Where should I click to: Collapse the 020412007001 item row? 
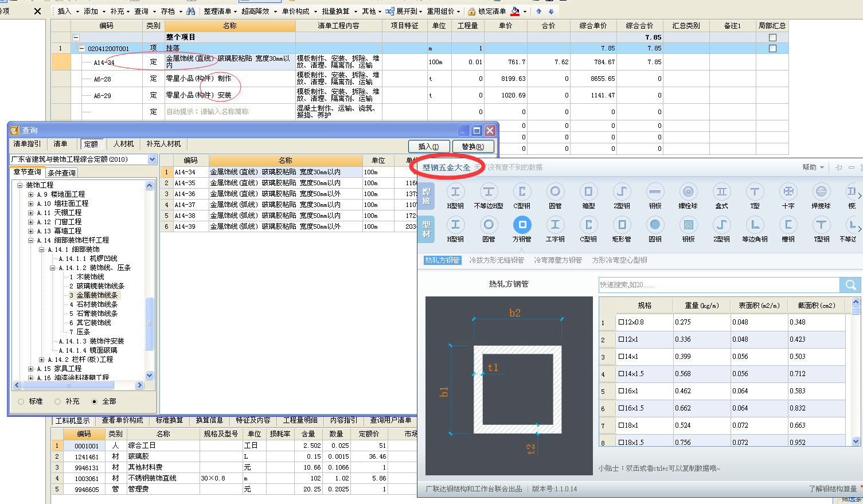tap(81, 49)
